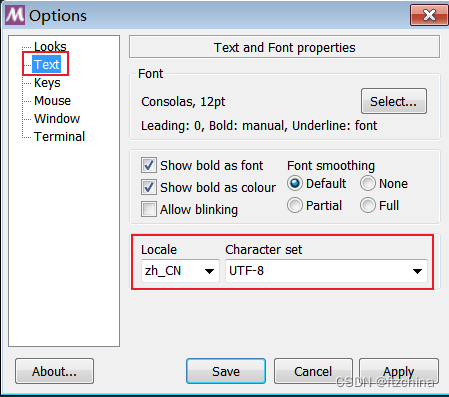449x397 pixels.
Task: Open the Terminal options page
Action: point(60,137)
